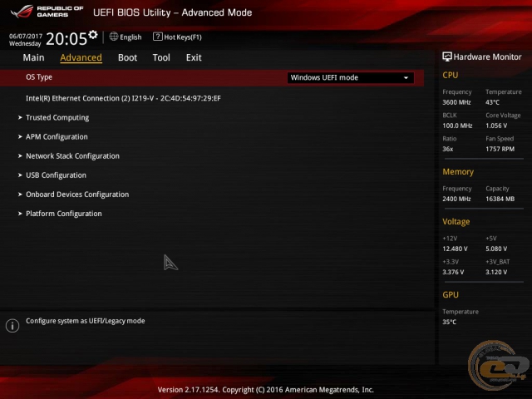The width and height of the screenshot is (532, 399).
Task: Click the Hardware Monitor screen icon
Action: (447, 57)
